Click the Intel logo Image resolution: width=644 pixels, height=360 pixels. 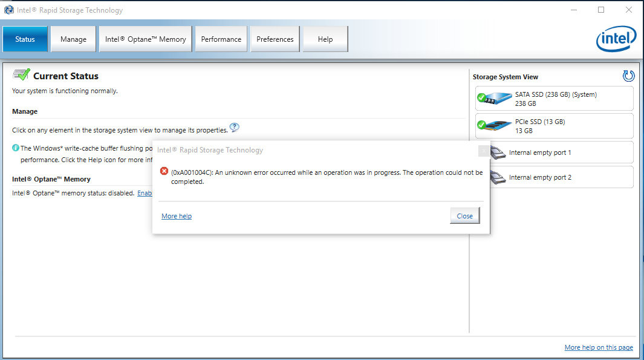pos(616,39)
